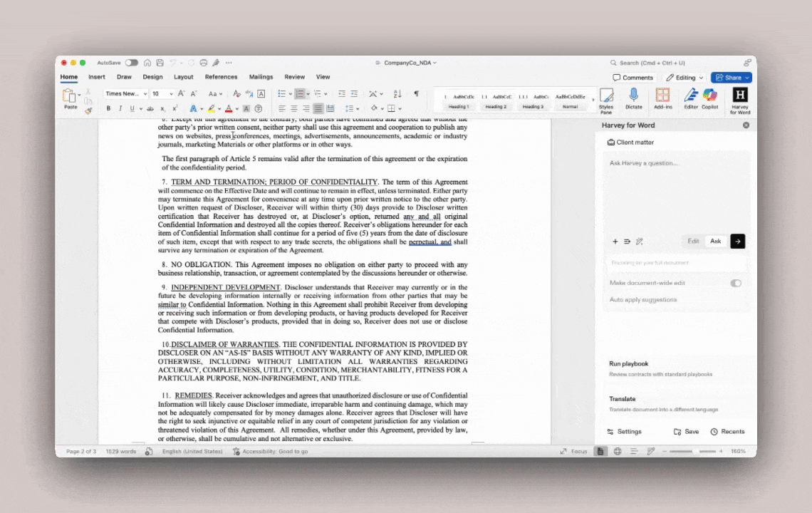Click the Share button
Screen dimensions: 812x513
[732, 78]
